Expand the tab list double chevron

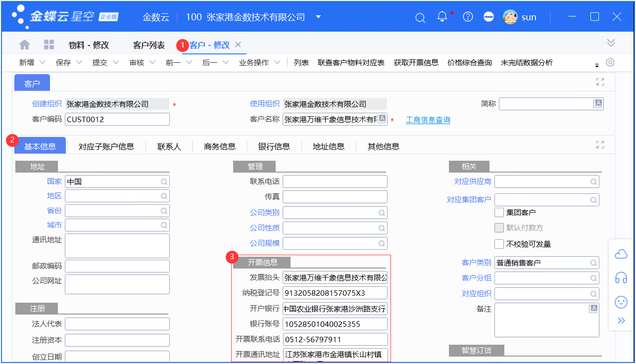611,43
